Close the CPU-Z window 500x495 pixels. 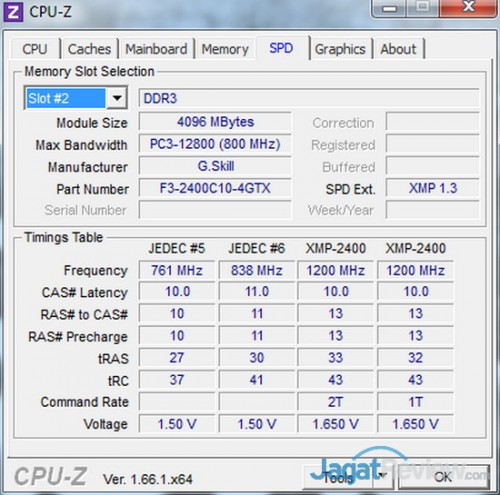[x=468, y=7]
